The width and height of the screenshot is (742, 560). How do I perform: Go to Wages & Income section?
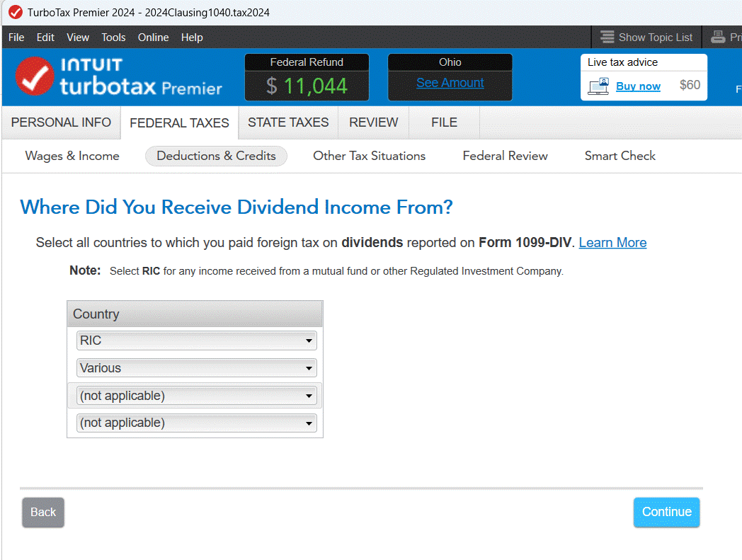[x=72, y=156]
